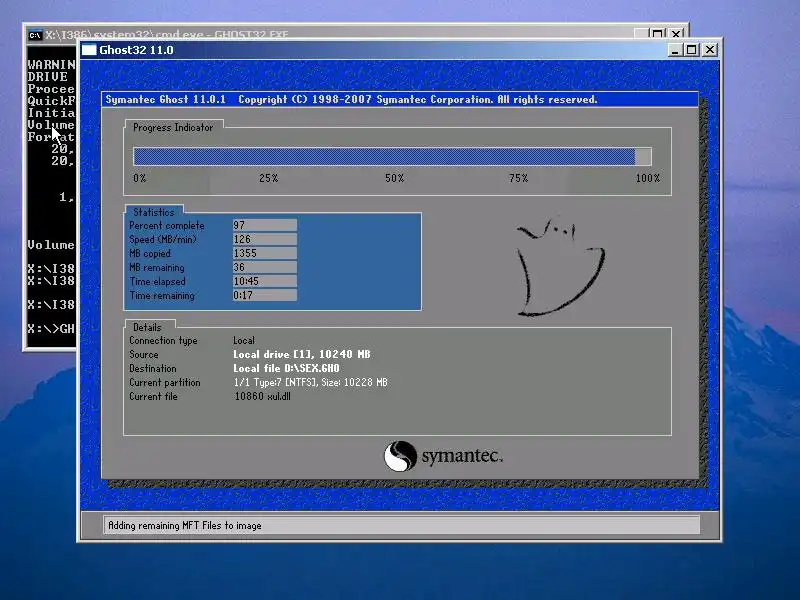The image size is (800, 600).
Task: Click the Ghost32 11.0 window title icon
Action: pos(89,50)
